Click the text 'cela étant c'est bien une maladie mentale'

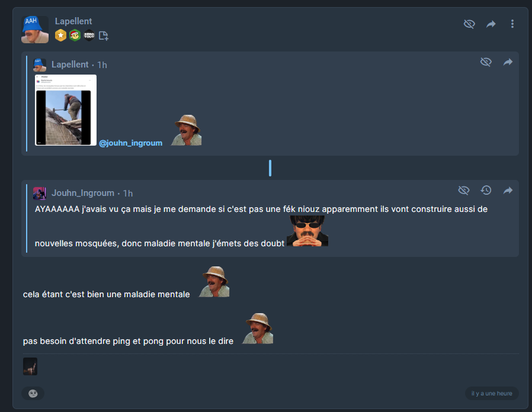coord(106,294)
